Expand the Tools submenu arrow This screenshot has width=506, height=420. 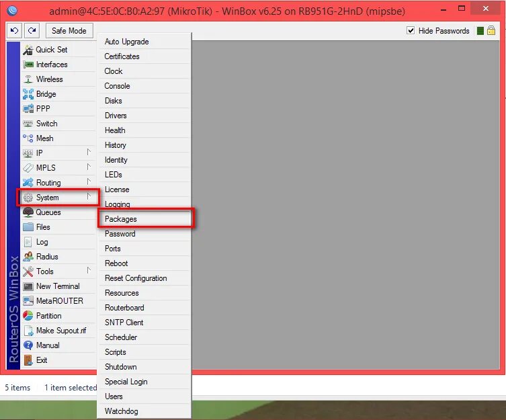(89, 271)
